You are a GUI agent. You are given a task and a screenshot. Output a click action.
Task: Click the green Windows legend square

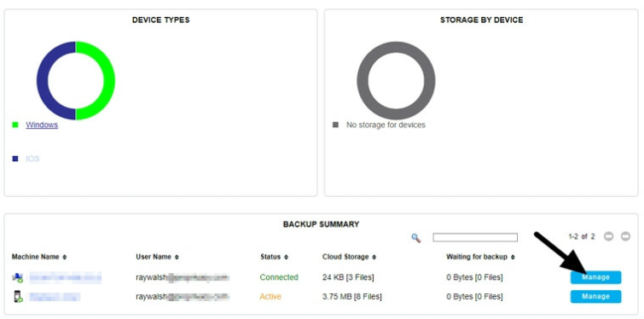(x=15, y=125)
